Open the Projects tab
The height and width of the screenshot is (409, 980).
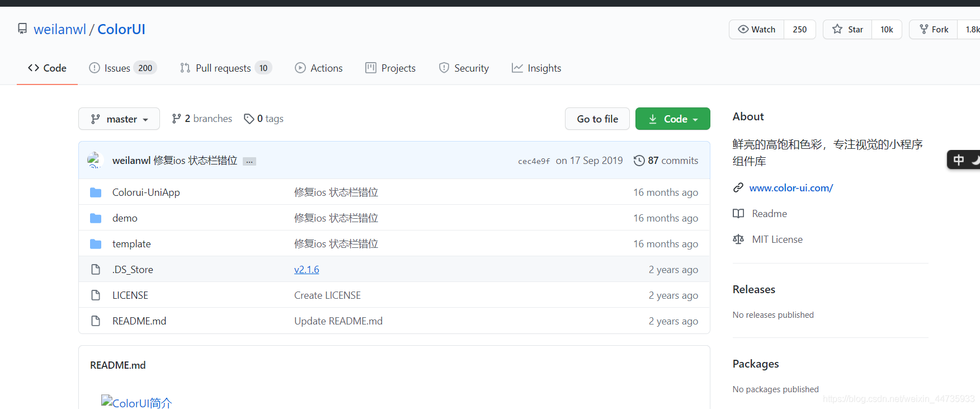coord(390,68)
